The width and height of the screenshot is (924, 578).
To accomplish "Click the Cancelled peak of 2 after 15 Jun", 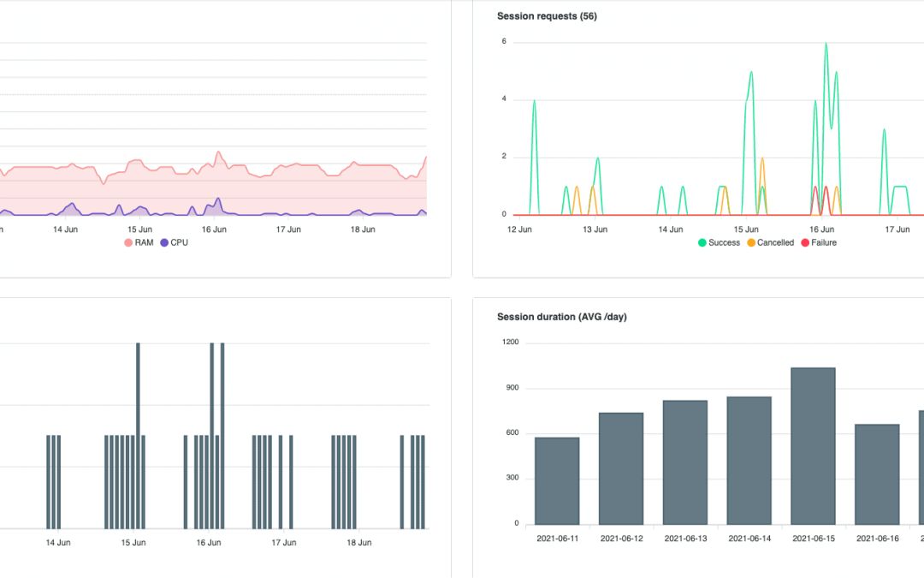I will 761,158.
